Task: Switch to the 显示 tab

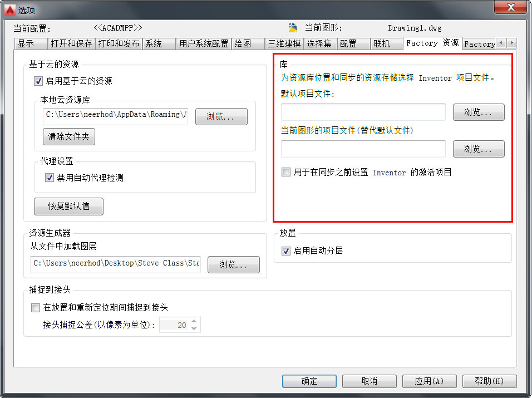Action: [x=31, y=44]
